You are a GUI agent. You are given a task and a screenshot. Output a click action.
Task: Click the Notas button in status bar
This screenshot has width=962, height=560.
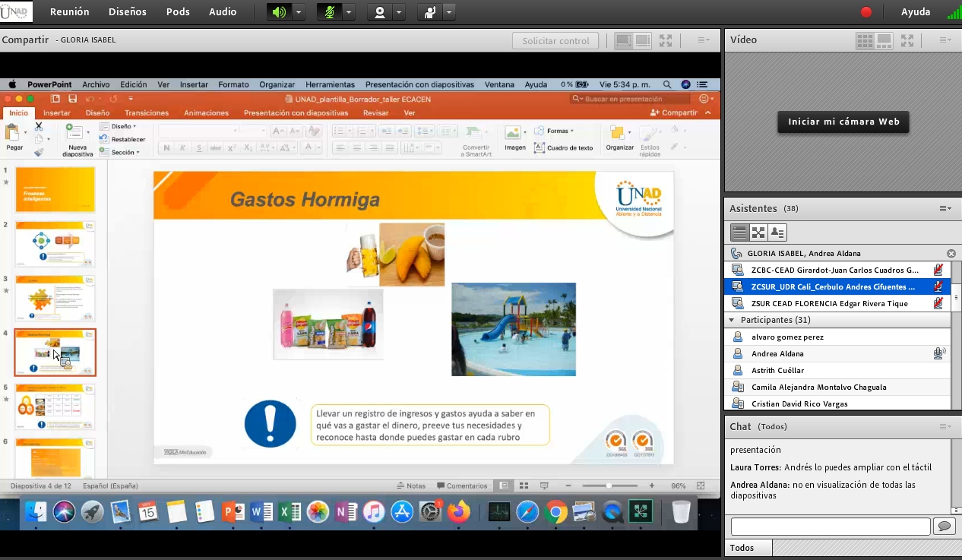pos(411,486)
